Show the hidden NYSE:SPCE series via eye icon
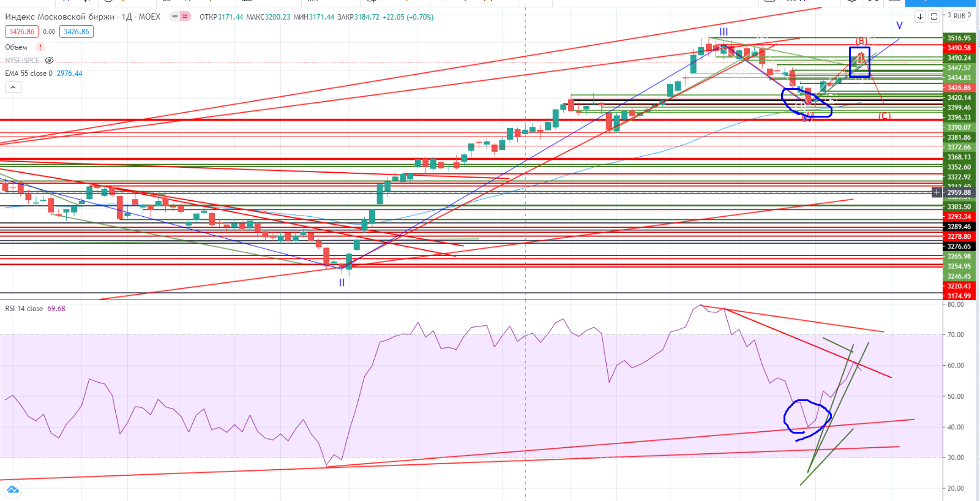 pos(50,61)
